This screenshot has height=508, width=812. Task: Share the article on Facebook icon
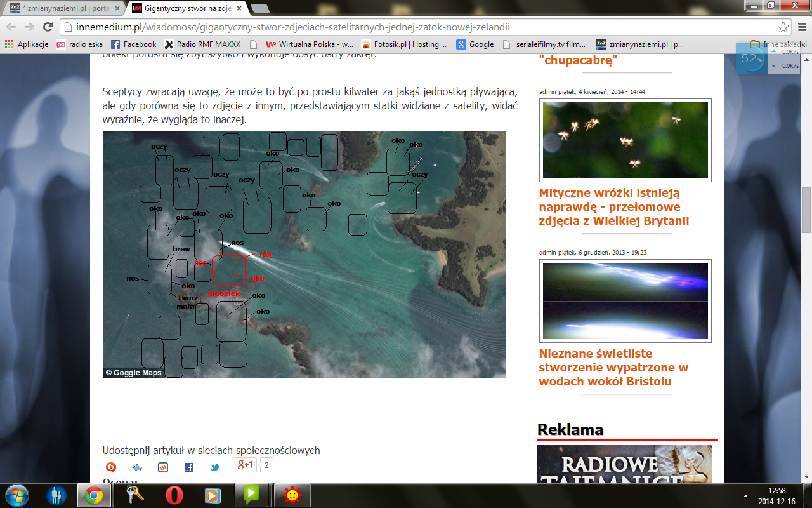click(x=189, y=467)
